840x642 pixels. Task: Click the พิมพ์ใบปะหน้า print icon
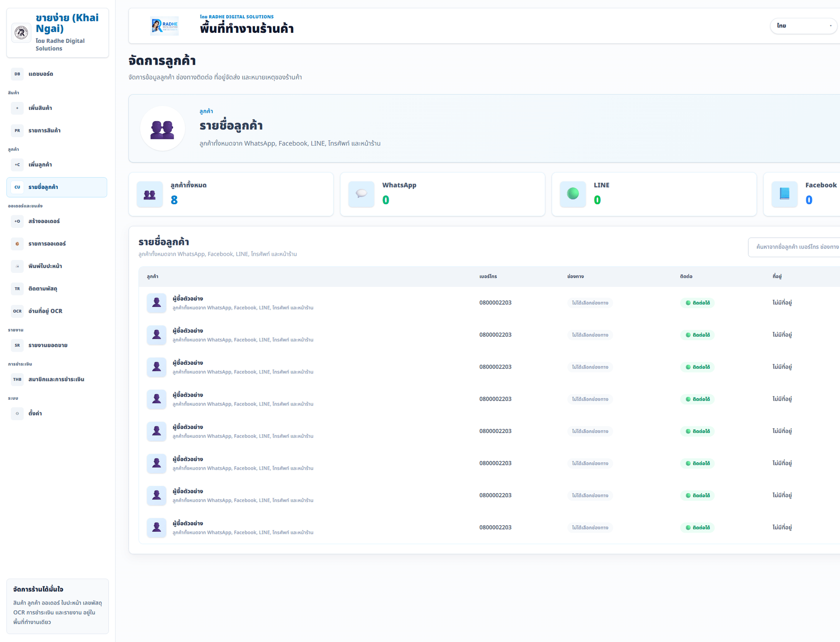point(17,266)
